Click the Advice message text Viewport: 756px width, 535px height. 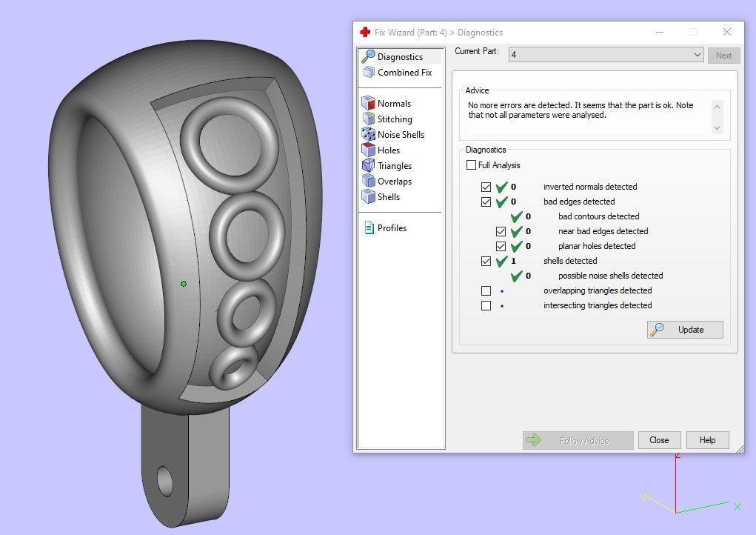click(x=581, y=110)
